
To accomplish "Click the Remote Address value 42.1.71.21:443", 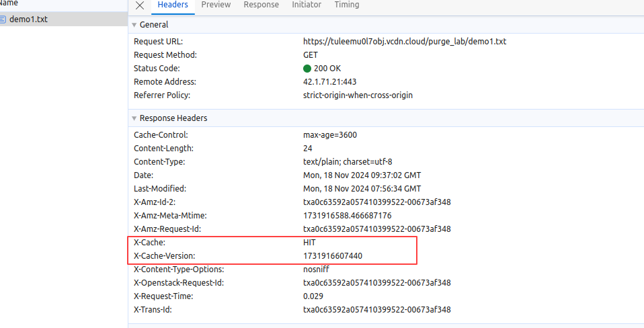I will [x=331, y=82].
